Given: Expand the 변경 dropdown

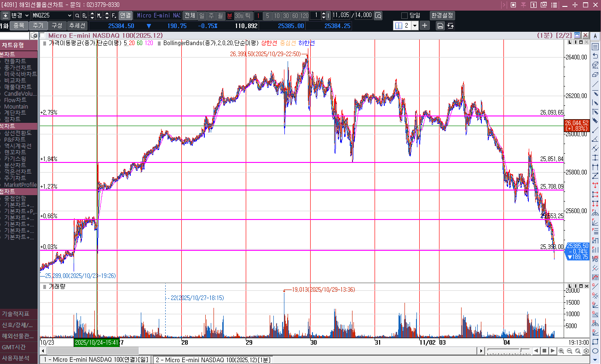Looking at the screenshot, I should tap(27, 16).
